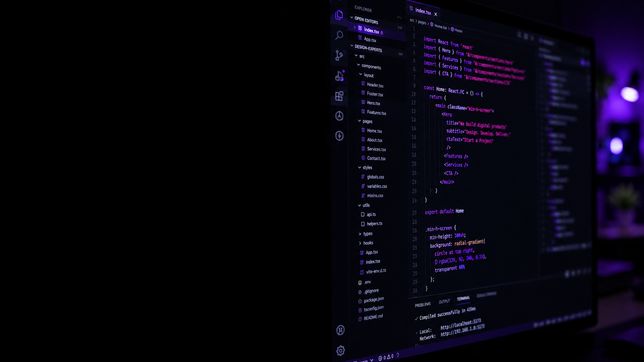
Task: Open helpers.ts in the utils folder
Action: click(374, 224)
